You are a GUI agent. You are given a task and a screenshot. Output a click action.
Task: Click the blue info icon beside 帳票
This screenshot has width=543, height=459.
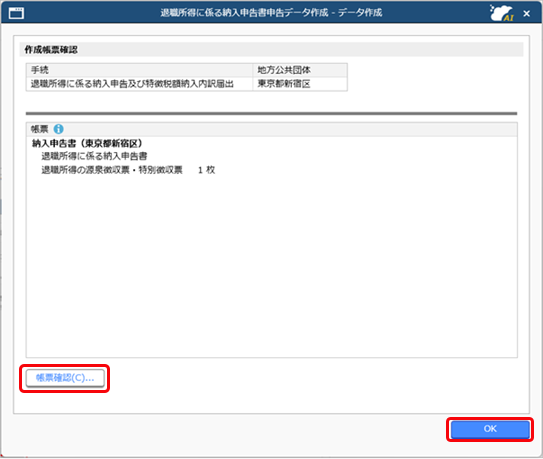pyautogui.click(x=59, y=129)
